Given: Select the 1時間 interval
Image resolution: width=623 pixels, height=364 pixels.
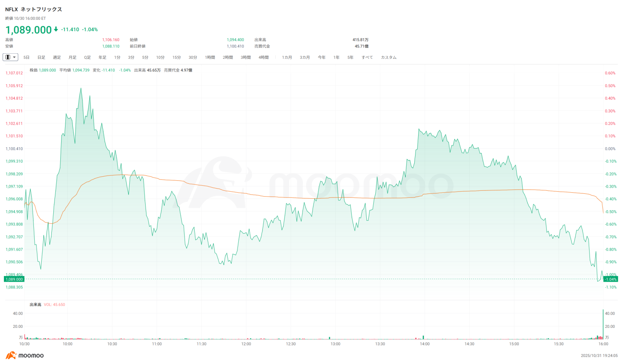Looking at the screenshot, I should (210, 58).
